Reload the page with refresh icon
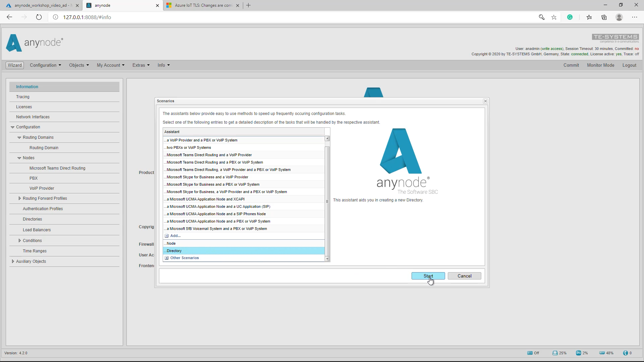This screenshot has height=362, width=644. coord(39,17)
